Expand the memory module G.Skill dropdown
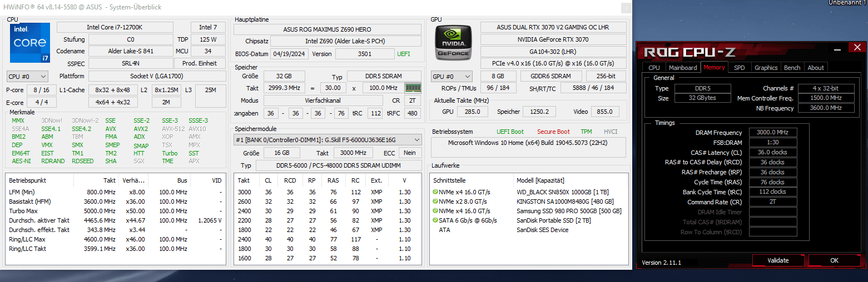This screenshot has height=282, width=868. pyautogui.click(x=328, y=140)
